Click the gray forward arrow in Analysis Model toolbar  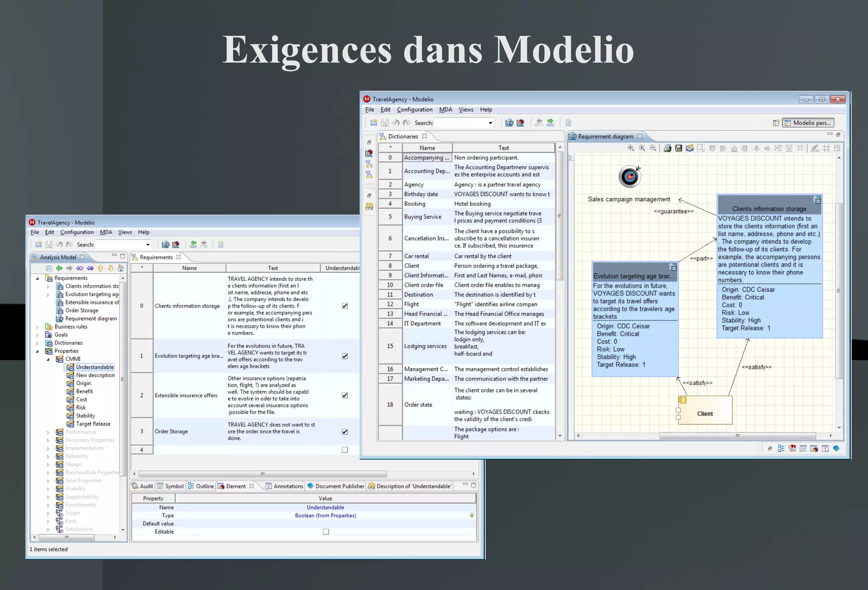69,268
